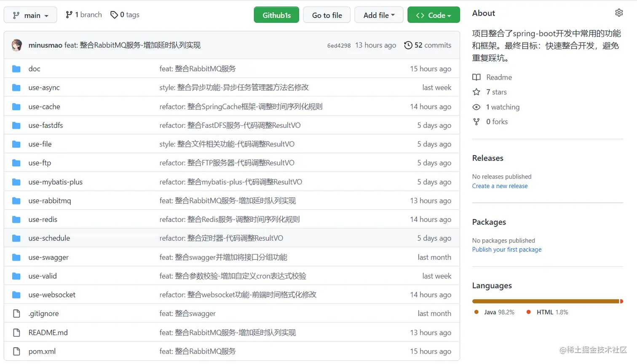Open the main branch selector dropdown
The width and height of the screenshot is (637, 364).
pyautogui.click(x=30, y=15)
